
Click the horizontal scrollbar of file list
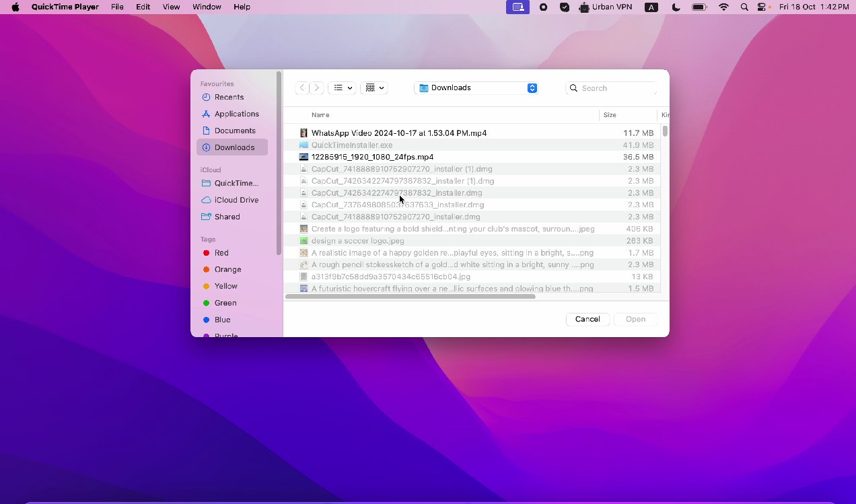411,296
